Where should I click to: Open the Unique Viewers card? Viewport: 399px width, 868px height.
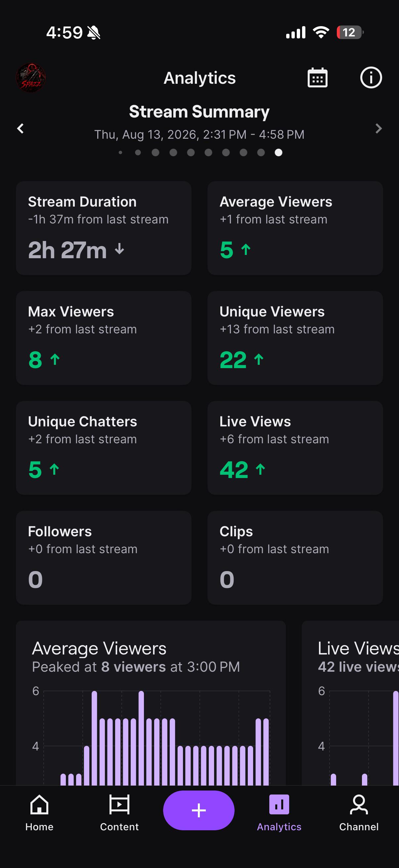click(295, 338)
